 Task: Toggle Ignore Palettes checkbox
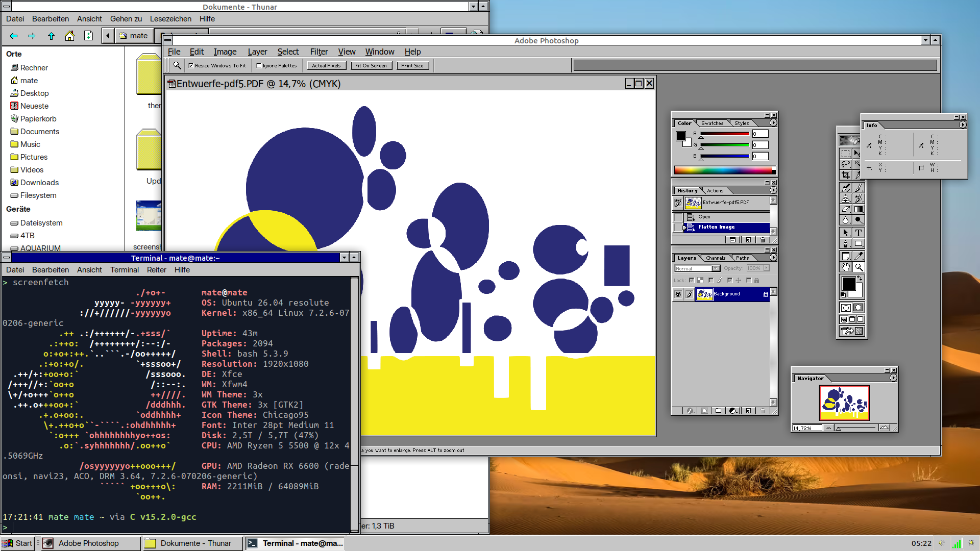point(259,66)
